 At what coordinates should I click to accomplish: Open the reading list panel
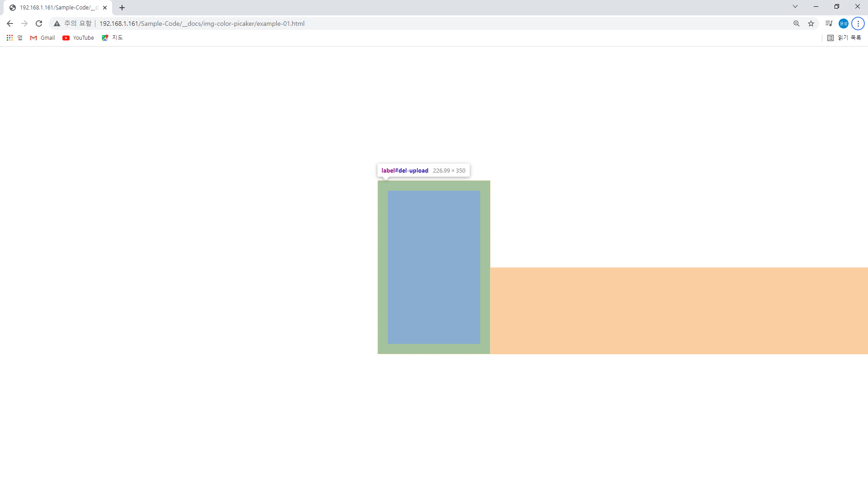pyautogui.click(x=844, y=38)
